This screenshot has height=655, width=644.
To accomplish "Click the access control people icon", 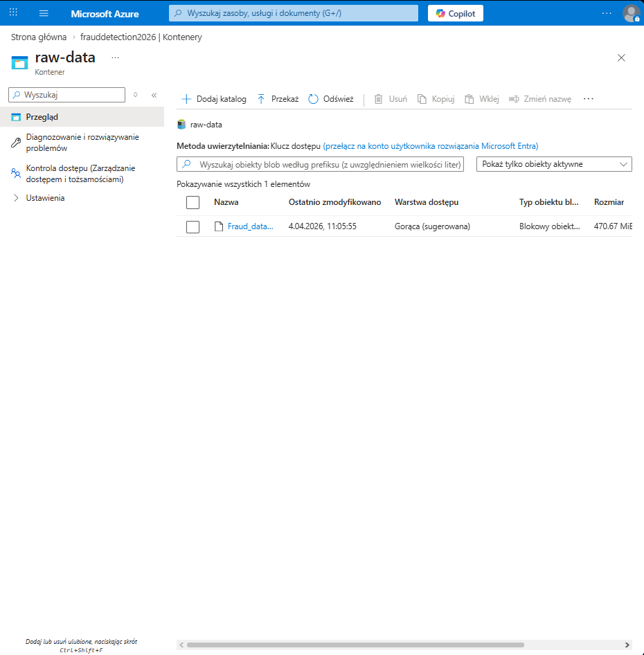I will click(x=16, y=173).
